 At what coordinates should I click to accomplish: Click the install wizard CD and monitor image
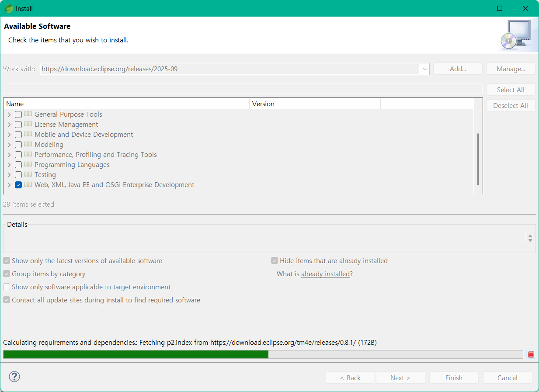tap(516, 34)
